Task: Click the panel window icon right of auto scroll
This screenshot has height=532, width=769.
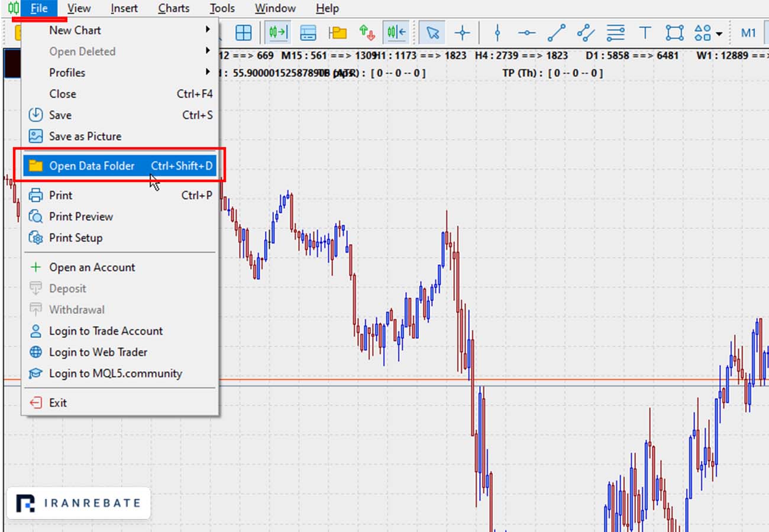Action: point(308,33)
